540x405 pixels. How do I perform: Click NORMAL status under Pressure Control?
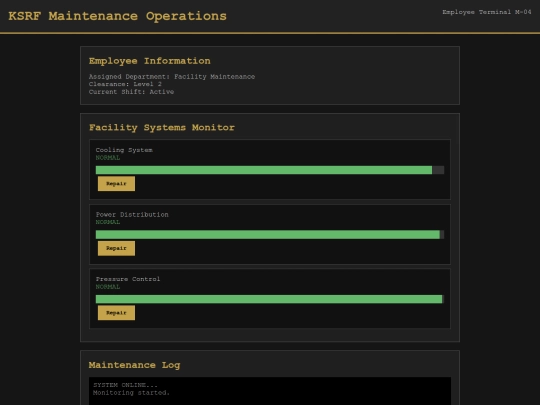(x=108, y=287)
